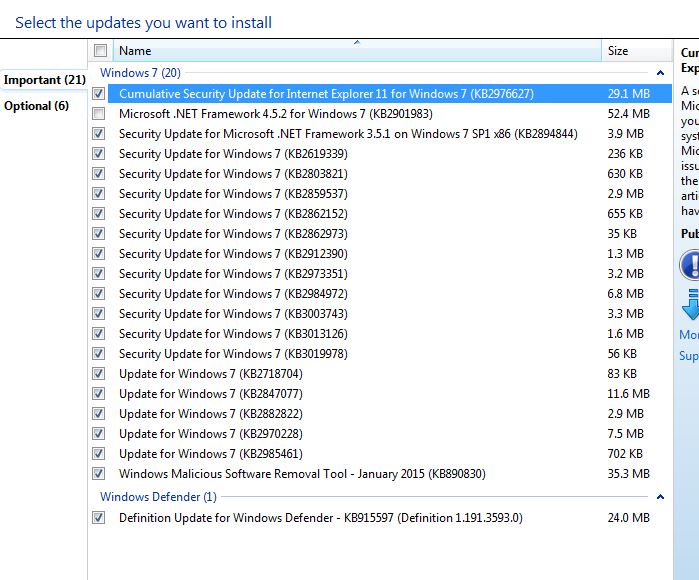This screenshot has width=699, height=580.
Task: Uncheck Security Update KB2912390 checkbox
Action: point(99,254)
